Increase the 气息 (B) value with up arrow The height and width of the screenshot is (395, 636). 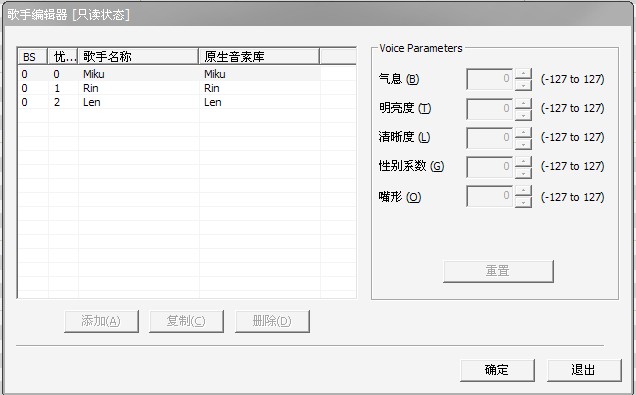click(524, 73)
